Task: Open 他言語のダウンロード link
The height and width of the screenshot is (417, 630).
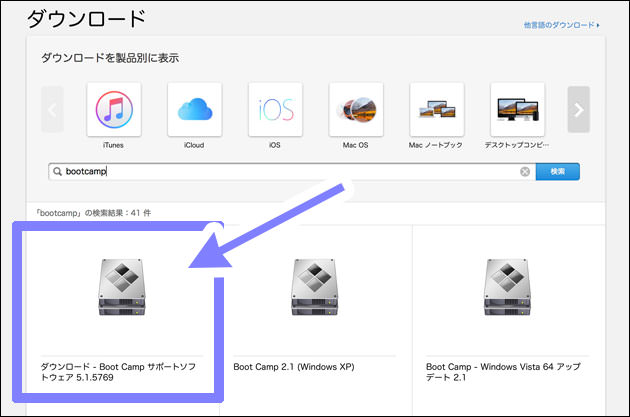Action: (562, 25)
